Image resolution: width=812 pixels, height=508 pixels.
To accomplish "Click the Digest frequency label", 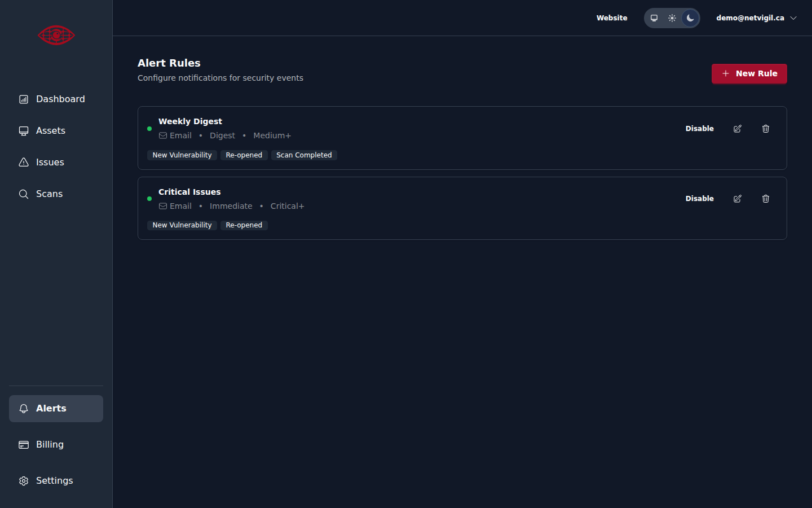I will [x=222, y=135].
